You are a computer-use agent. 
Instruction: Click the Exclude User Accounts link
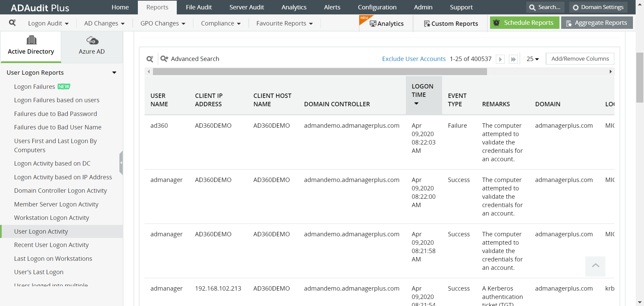[414, 59]
